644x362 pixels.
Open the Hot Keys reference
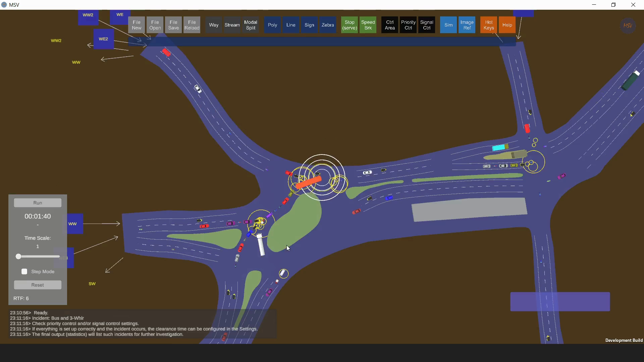[489, 25]
